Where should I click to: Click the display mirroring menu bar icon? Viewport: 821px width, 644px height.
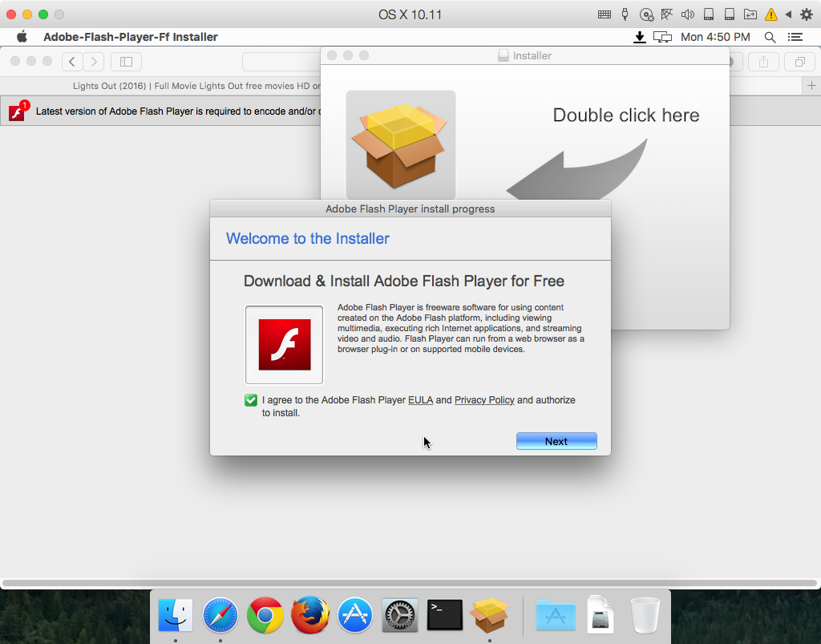662,37
